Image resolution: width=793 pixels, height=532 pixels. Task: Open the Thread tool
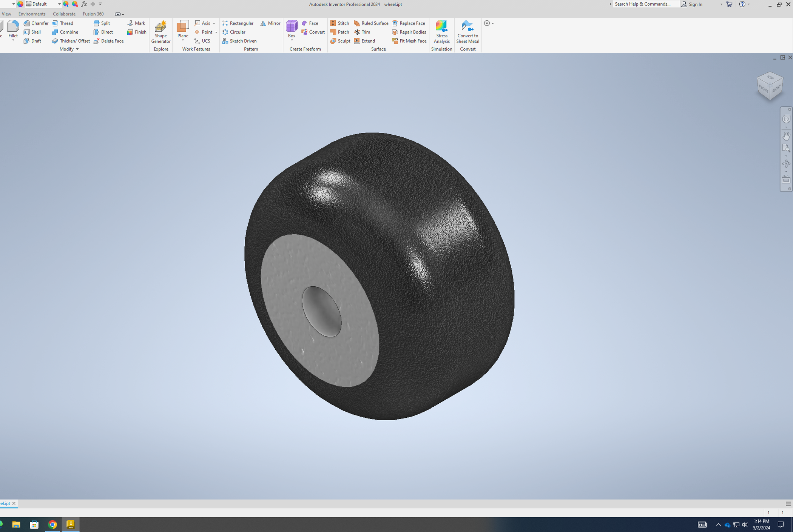(x=63, y=23)
